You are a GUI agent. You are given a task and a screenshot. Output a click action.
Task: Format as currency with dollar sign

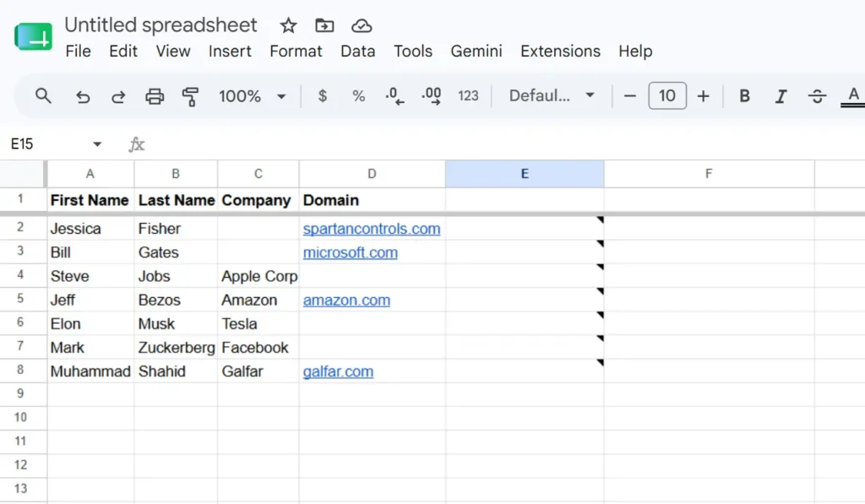[x=323, y=96]
